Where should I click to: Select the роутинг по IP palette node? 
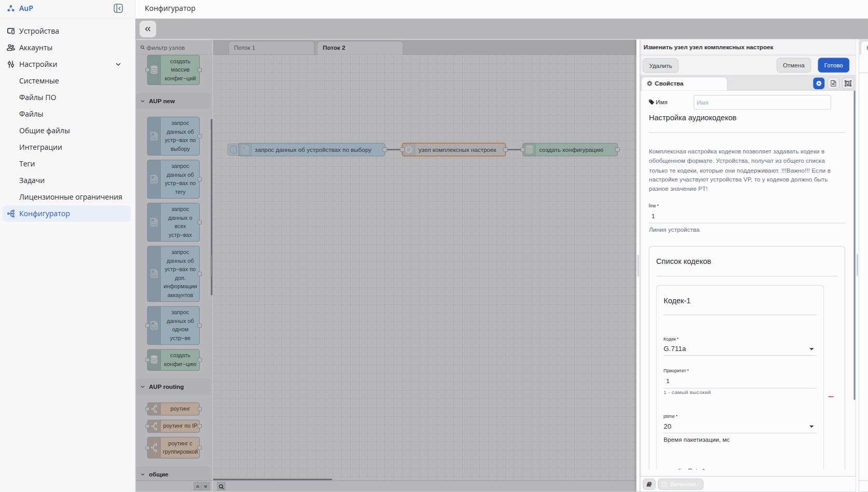(x=173, y=426)
